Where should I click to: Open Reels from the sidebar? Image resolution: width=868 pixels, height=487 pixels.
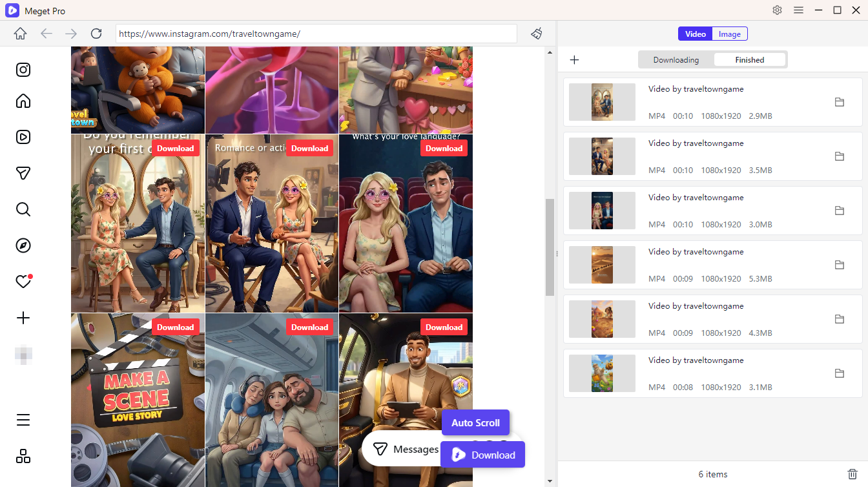[23, 137]
